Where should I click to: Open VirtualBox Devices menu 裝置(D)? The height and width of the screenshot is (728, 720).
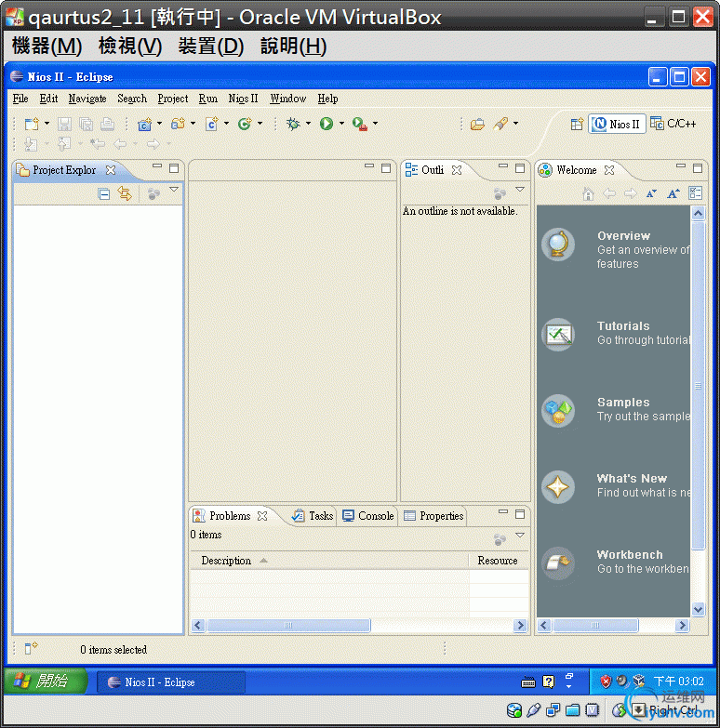[x=211, y=46]
